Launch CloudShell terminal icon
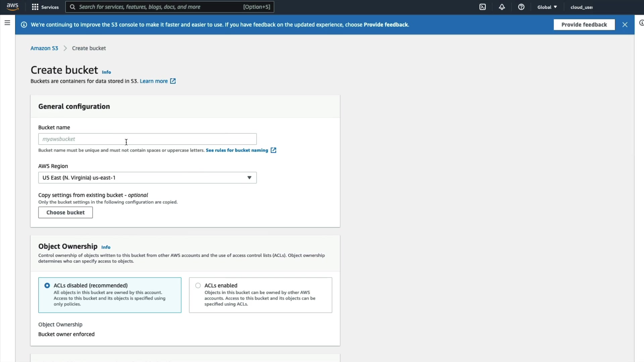Viewport: 644px width, 362px height. pos(482,7)
